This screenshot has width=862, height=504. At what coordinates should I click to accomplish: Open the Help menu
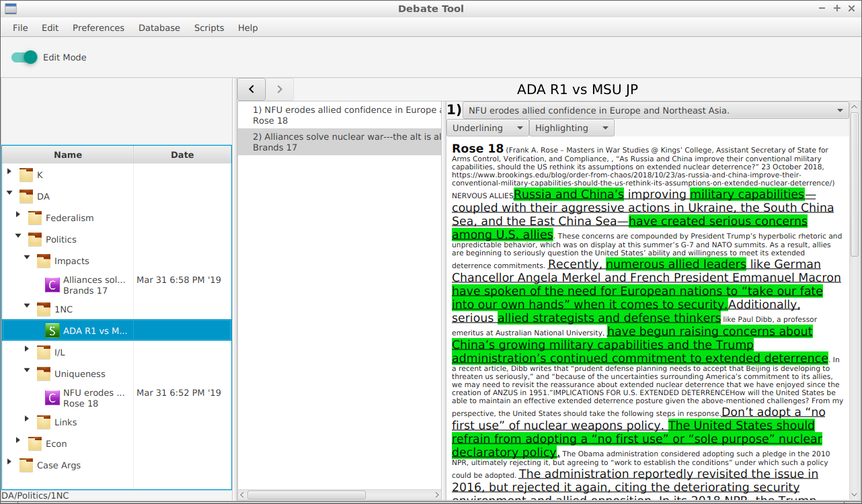click(x=247, y=28)
